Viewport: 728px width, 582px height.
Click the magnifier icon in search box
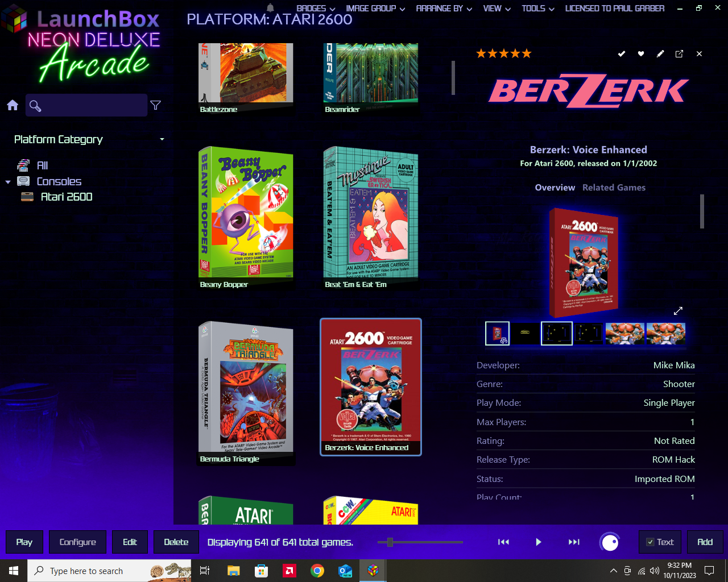[x=35, y=106]
